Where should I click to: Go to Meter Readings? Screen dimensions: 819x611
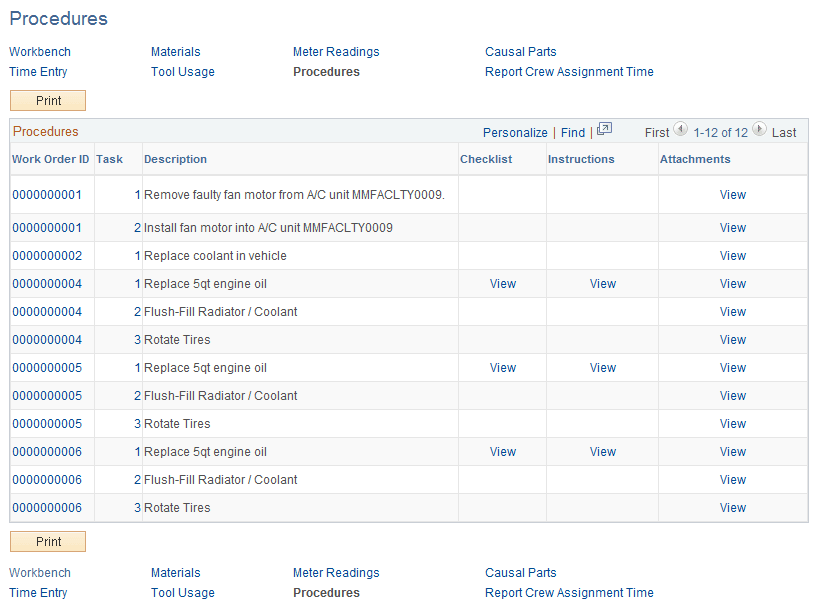(x=336, y=51)
